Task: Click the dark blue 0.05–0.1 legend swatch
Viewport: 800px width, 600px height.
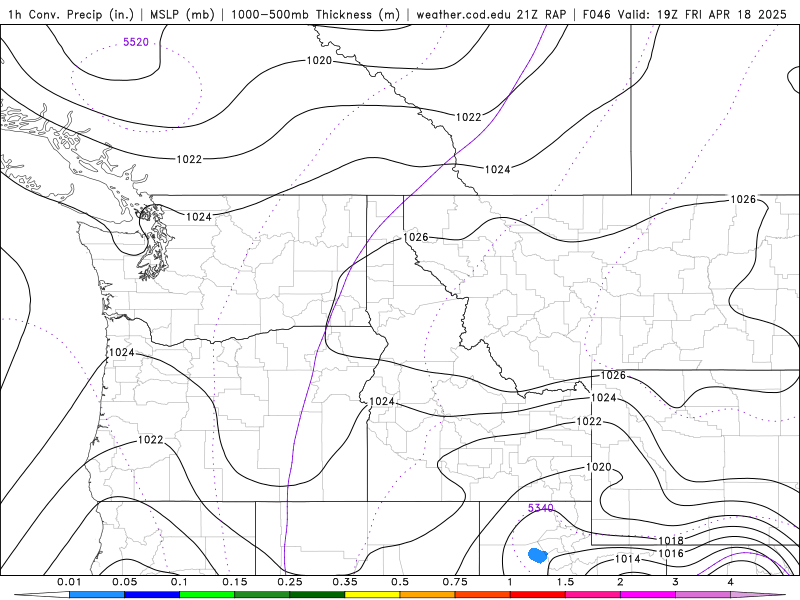Action: point(152,595)
